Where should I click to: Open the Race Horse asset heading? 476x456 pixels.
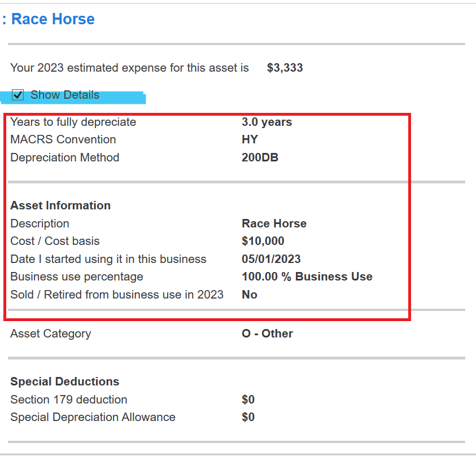coord(53,19)
